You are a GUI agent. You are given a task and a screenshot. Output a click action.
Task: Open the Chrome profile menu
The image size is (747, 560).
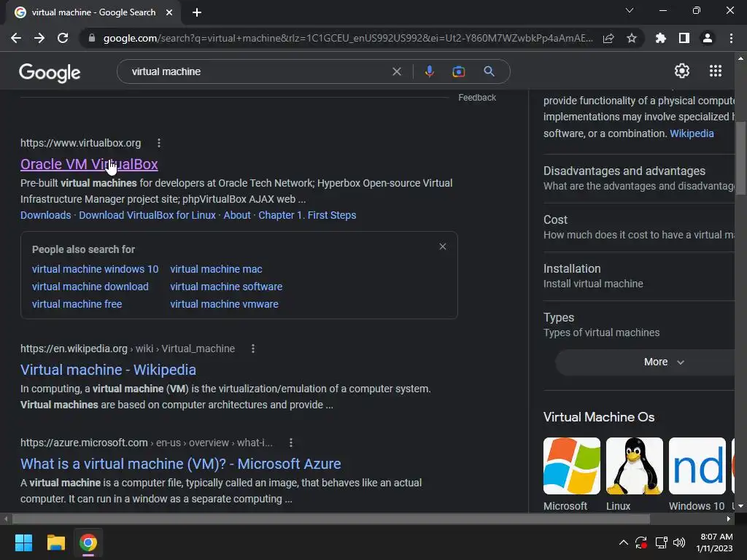coord(708,38)
